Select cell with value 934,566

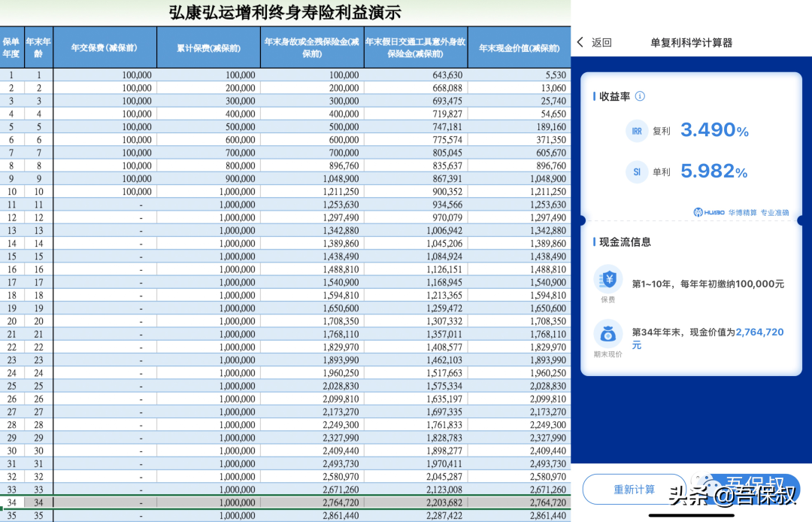(416, 205)
